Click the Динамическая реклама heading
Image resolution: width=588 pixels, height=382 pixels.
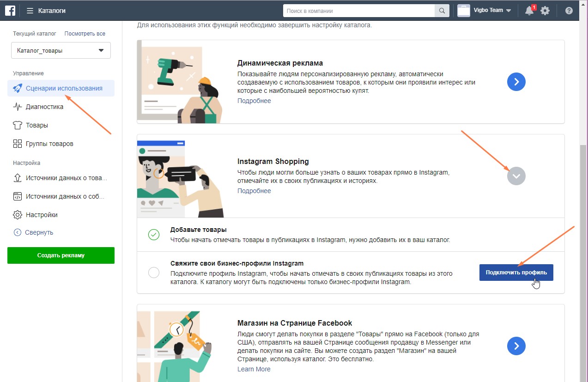click(280, 63)
